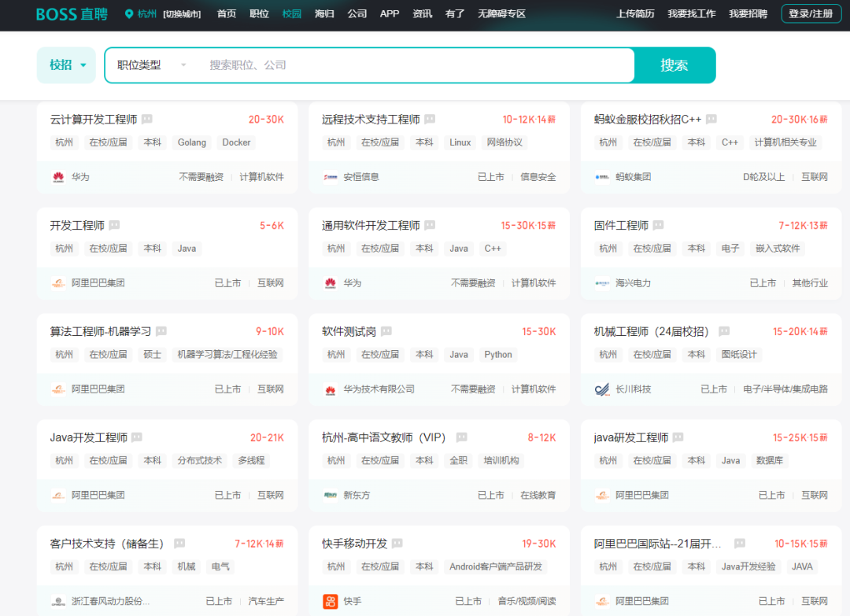Screen dimensions: 850x616
Task: Click 新东方 company logo
Action: pos(330,495)
